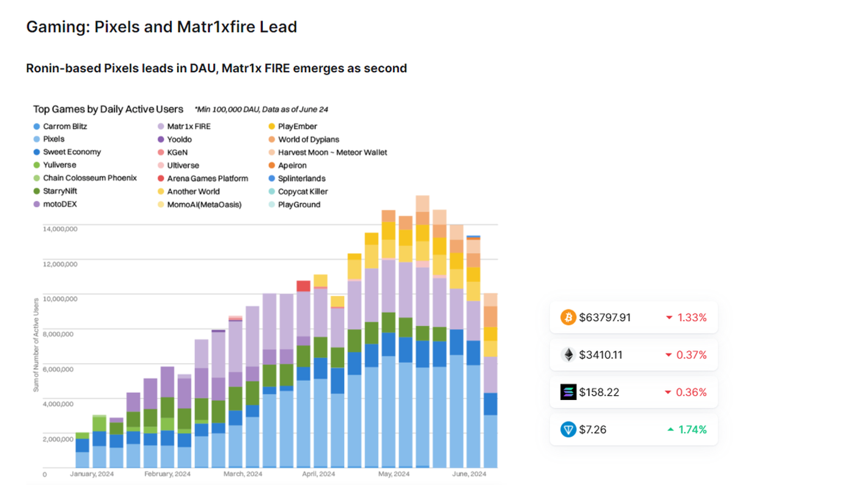The width and height of the screenshot is (868, 485).
Task: Open the $7.26 Toncoin price card
Action: click(633, 429)
